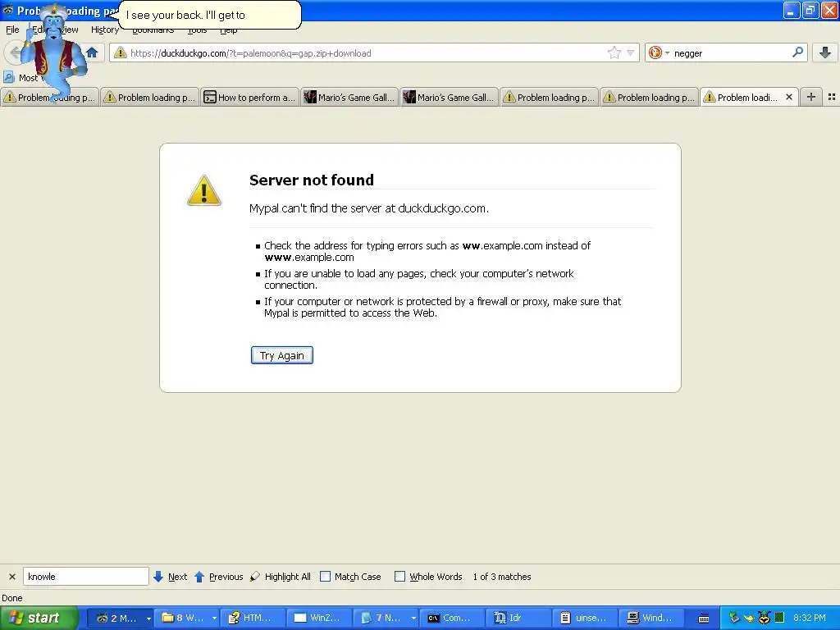Click the 8:32 PM clock

pos(810,618)
